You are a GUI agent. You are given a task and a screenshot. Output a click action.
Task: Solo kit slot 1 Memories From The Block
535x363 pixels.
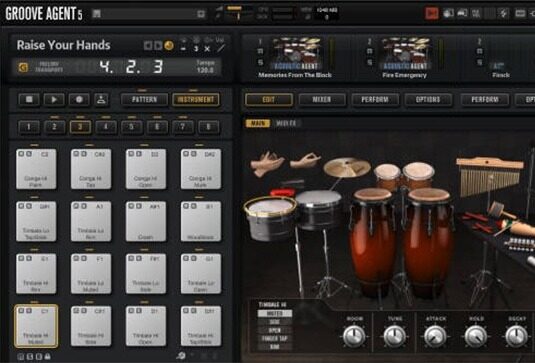point(260,62)
